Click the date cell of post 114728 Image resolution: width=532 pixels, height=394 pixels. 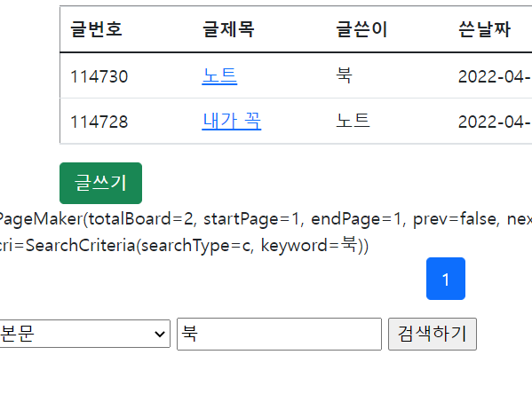coord(495,122)
